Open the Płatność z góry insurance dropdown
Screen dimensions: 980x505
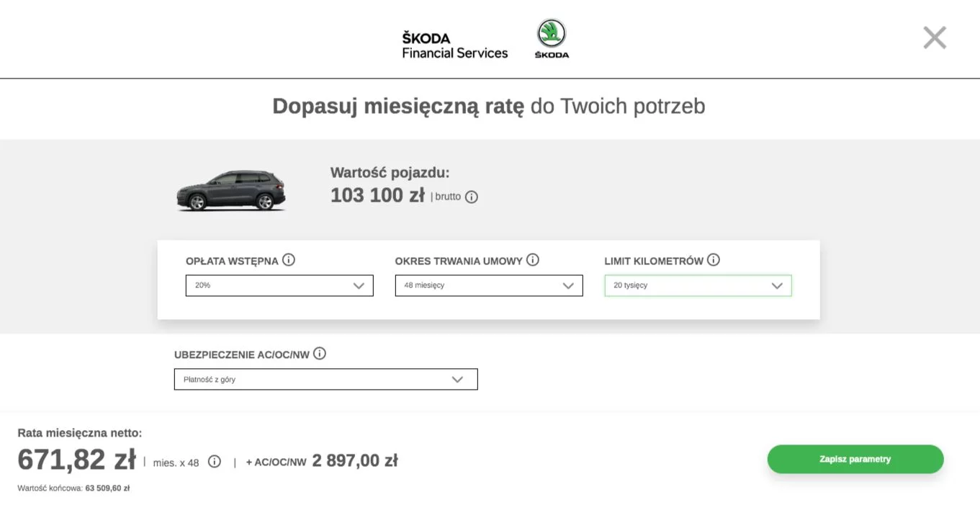325,380
